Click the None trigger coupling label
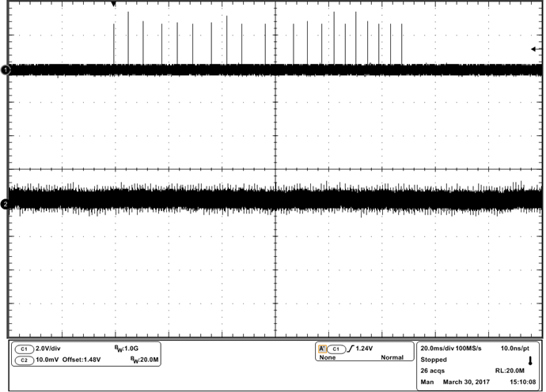Screen dimensions: 546x392 (x=328, y=357)
